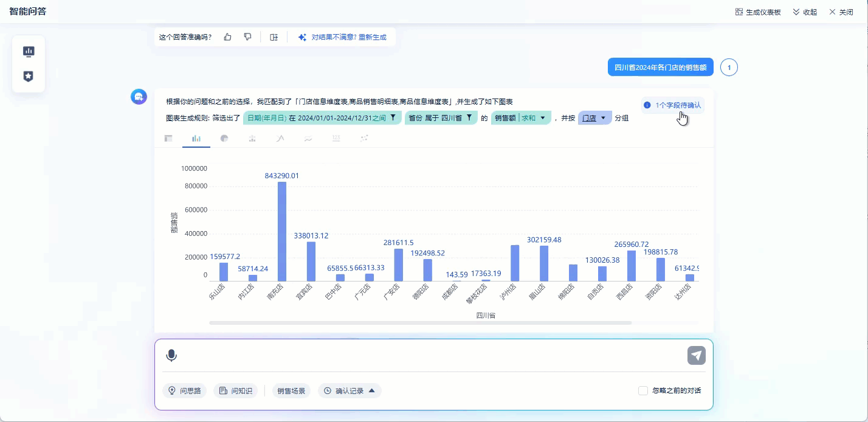
Task: Click 重新生成 link
Action: tap(372, 37)
